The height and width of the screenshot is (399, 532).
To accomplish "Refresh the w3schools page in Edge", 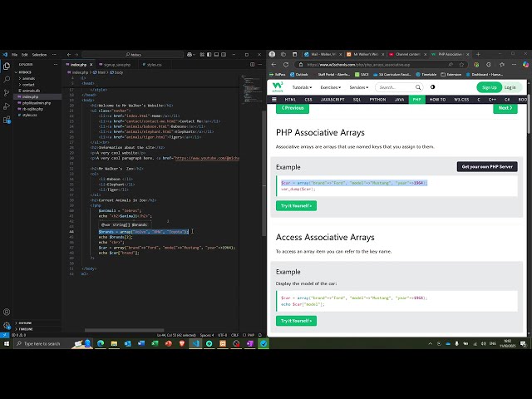I will pos(286,65).
